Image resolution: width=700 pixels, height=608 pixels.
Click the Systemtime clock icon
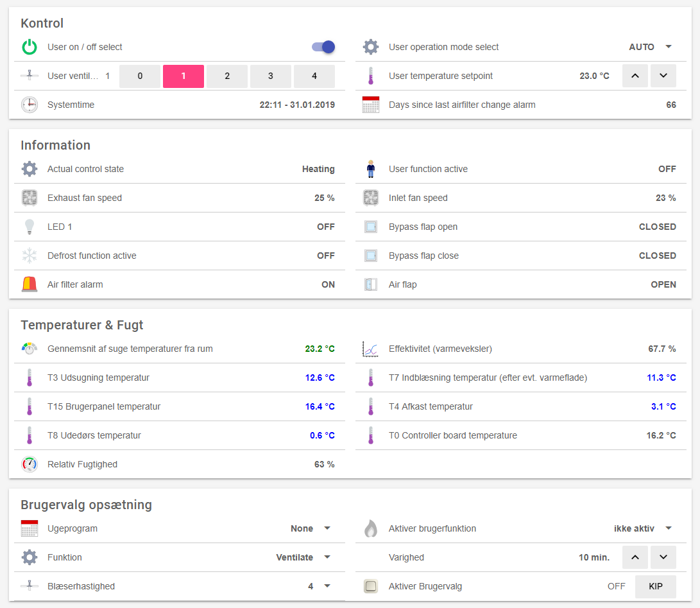30,105
